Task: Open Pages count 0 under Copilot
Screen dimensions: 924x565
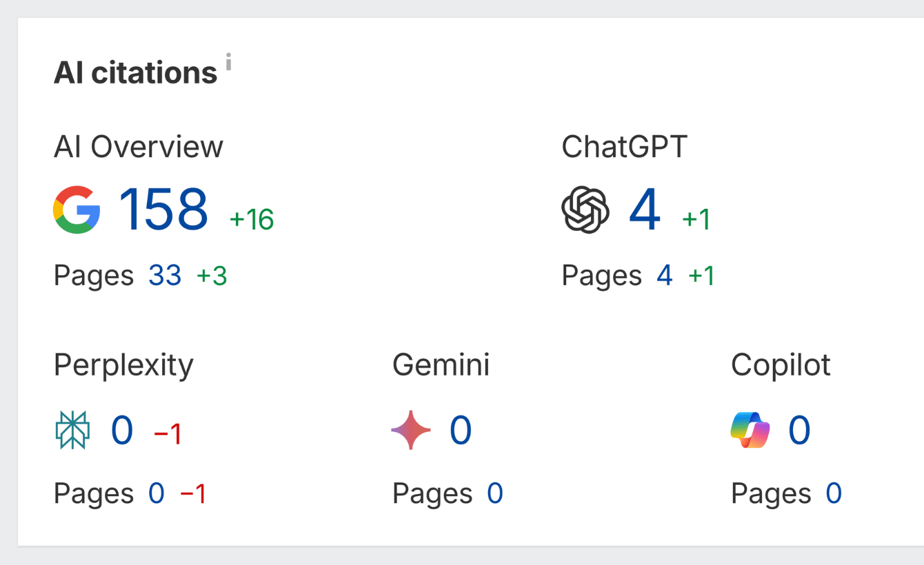Action: 833,493
